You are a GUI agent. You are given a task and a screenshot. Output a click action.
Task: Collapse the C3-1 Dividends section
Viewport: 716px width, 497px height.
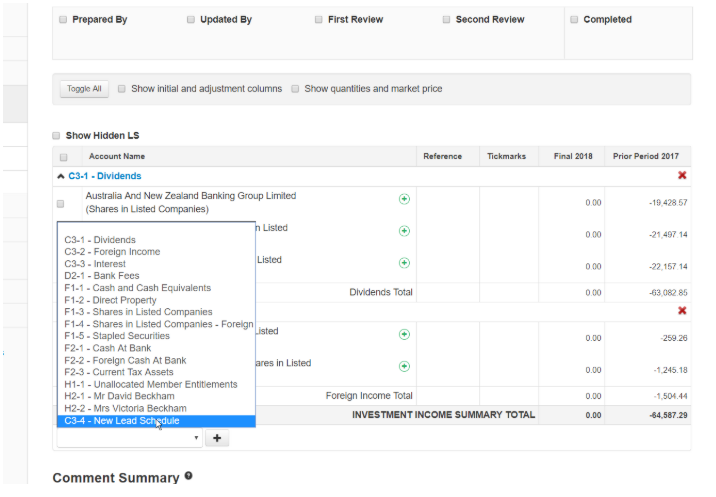tap(61, 176)
